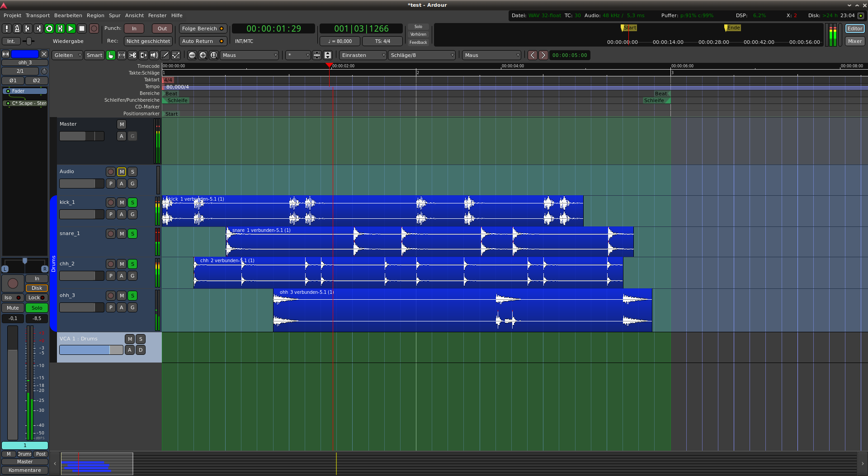Open the Region menu
Image resolution: width=868 pixels, height=476 pixels.
tap(95, 15)
